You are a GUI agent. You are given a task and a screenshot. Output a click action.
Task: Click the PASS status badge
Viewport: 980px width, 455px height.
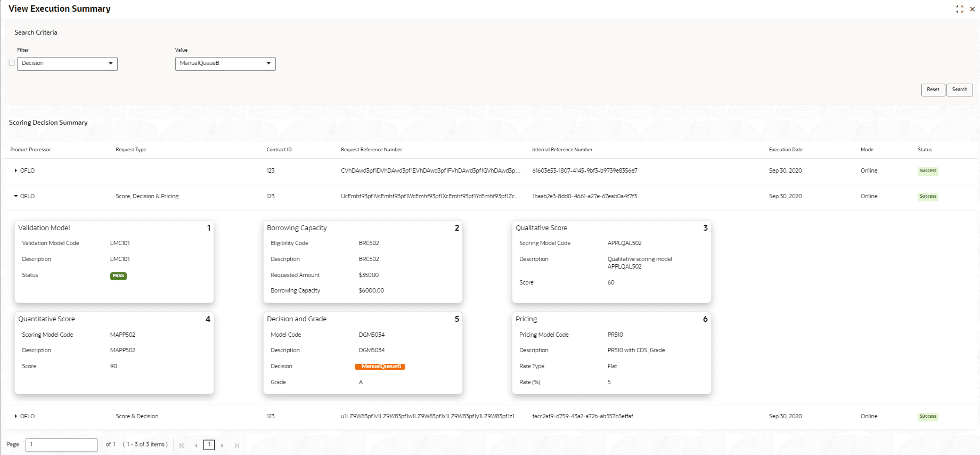(x=118, y=276)
